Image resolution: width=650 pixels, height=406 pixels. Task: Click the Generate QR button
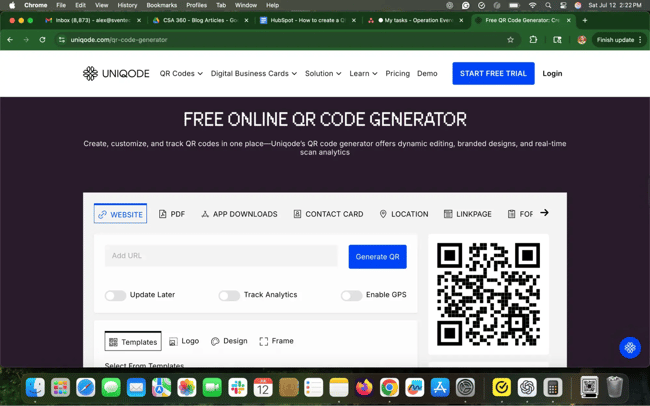(377, 257)
